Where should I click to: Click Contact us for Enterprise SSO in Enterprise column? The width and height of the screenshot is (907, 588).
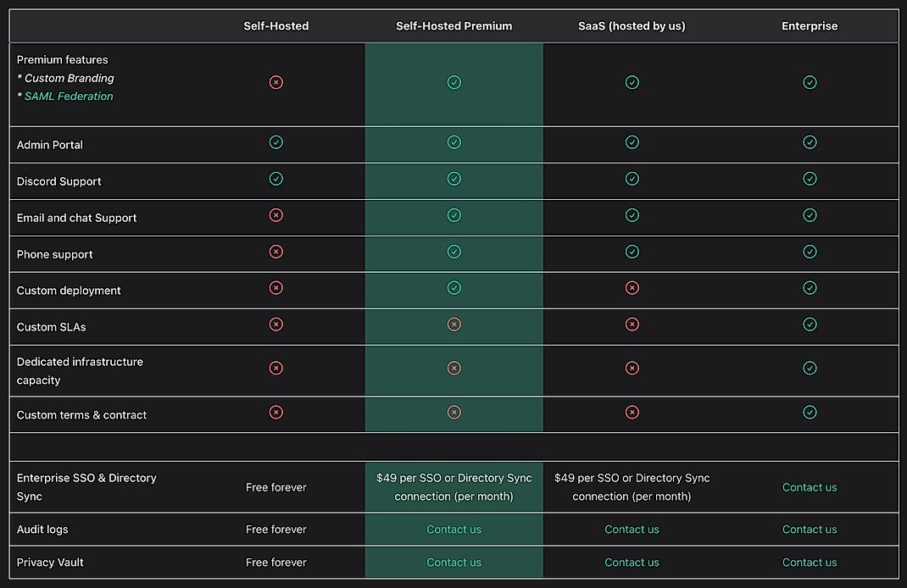click(x=810, y=487)
